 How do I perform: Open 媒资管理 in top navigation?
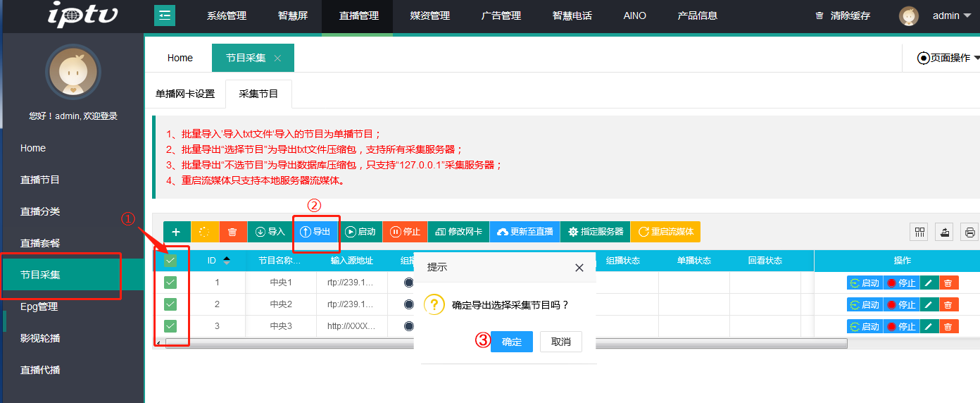[429, 15]
